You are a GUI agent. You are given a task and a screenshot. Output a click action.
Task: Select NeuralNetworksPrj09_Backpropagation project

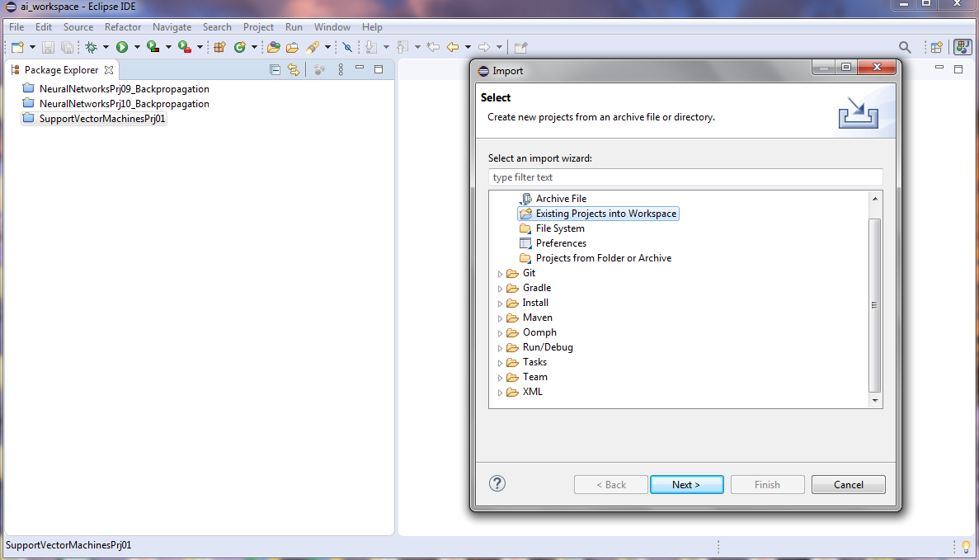click(x=124, y=88)
